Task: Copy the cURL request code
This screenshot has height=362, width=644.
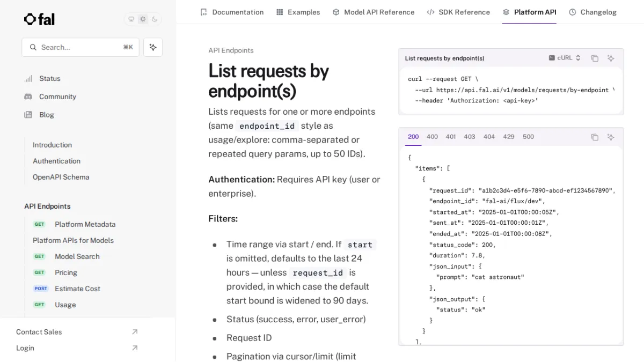Action: (595, 58)
